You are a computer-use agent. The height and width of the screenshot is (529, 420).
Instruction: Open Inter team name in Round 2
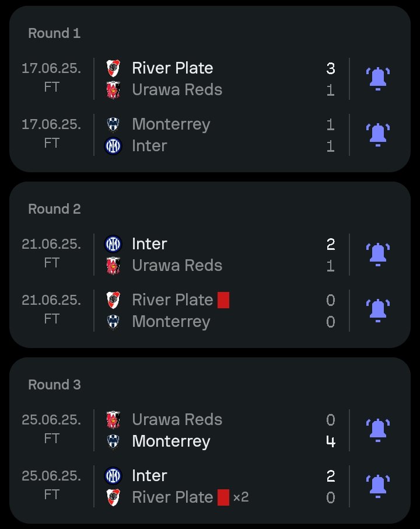(149, 244)
